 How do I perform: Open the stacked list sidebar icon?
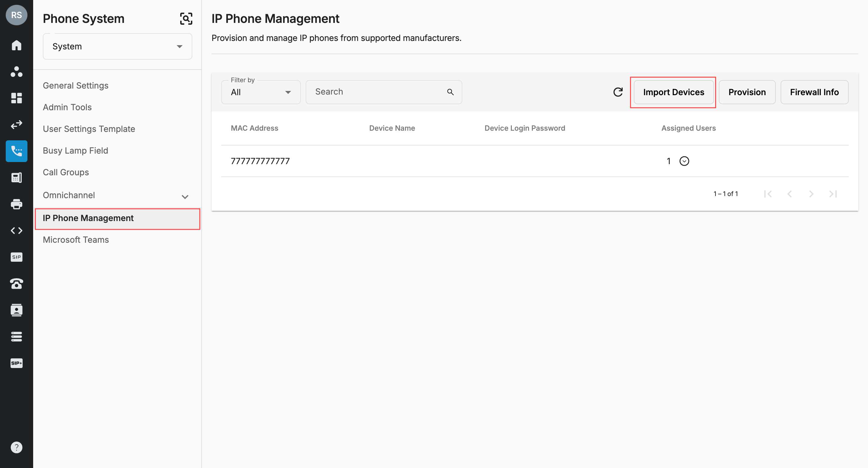point(16,336)
